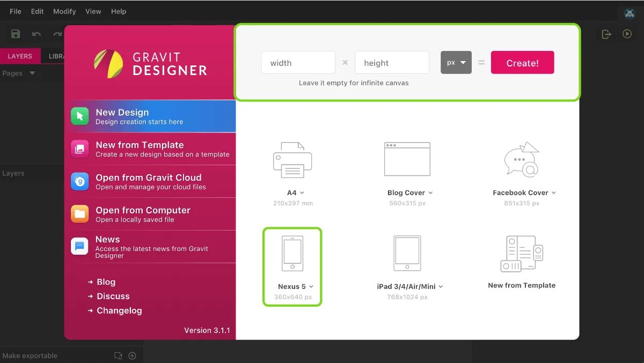Switch to the LAYERS tab
Viewport: 644px width, 363px height.
coord(20,56)
